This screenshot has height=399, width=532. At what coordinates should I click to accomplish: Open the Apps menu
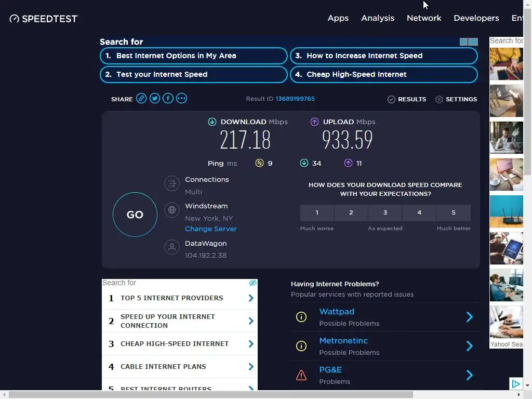pos(338,18)
